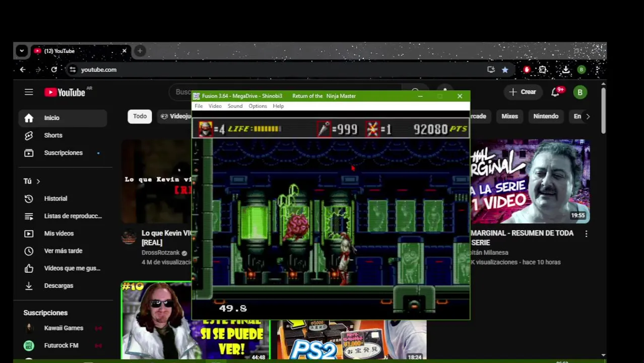
Task: Select the (12) YouTube tab
Action: point(81,51)
